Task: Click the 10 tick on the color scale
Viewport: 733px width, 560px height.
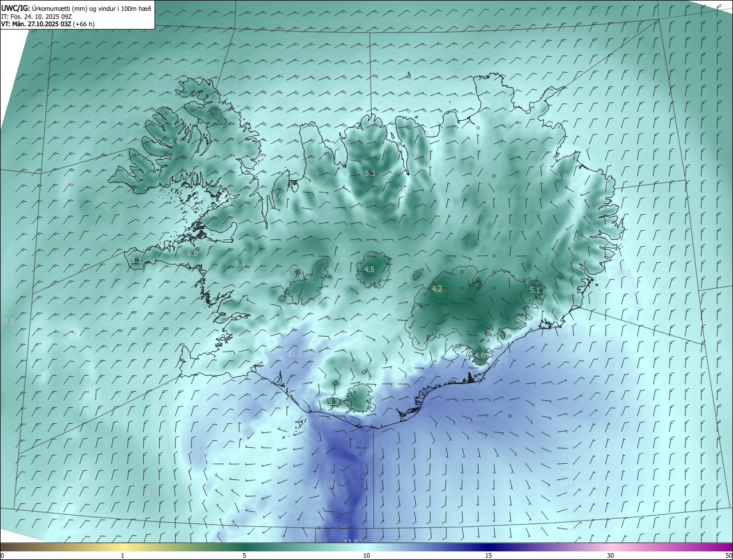Action: tap(366, 555)
